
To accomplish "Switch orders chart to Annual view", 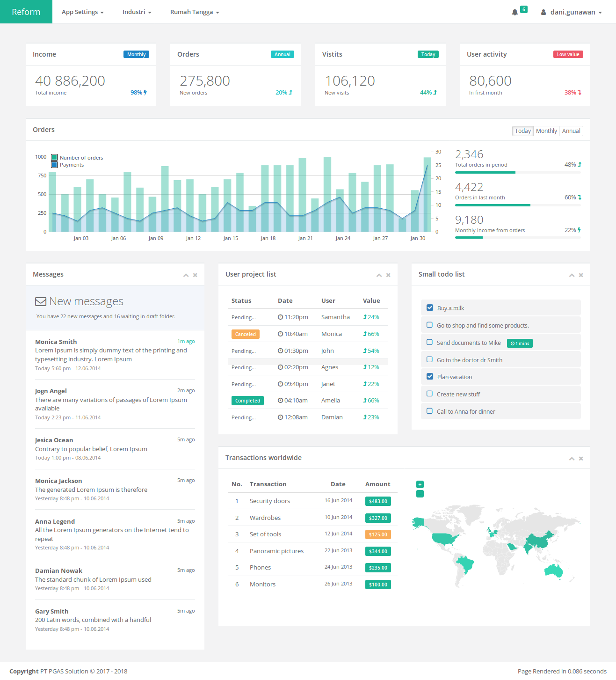I will [x=571, y=131].
